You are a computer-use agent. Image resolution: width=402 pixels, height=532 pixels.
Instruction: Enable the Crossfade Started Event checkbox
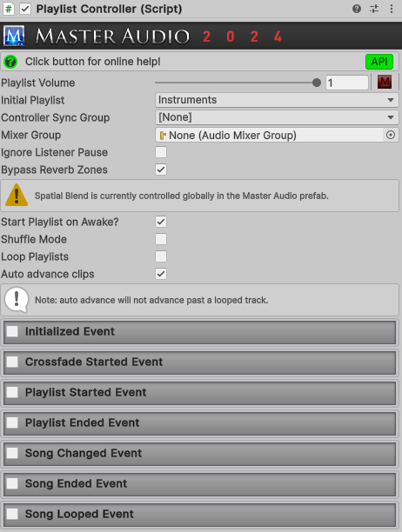coord(12,362)
